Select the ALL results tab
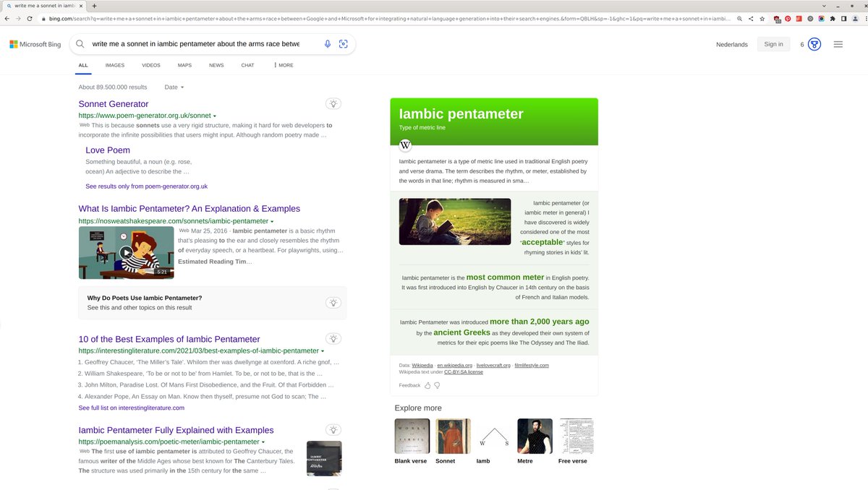 click(x=83, y=65)
